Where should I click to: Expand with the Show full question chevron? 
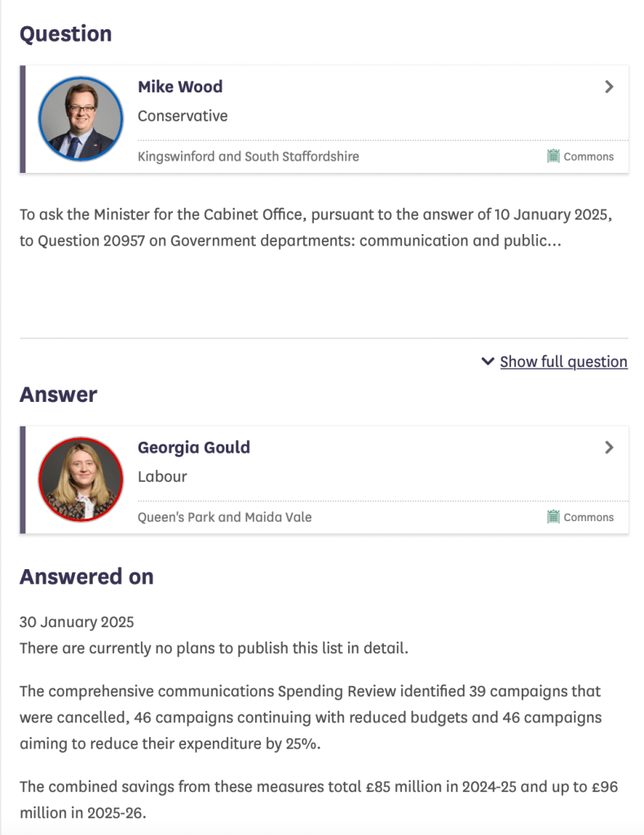pyautogui.click(x=487, y=361)
